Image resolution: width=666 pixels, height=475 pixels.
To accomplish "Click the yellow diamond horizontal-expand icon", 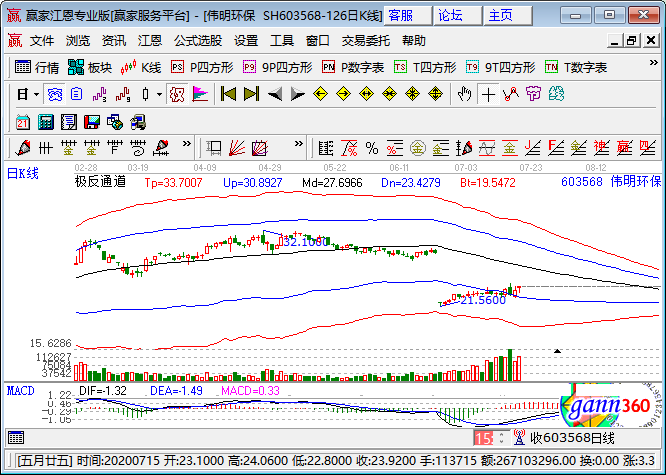I will [x=366, y=94].
